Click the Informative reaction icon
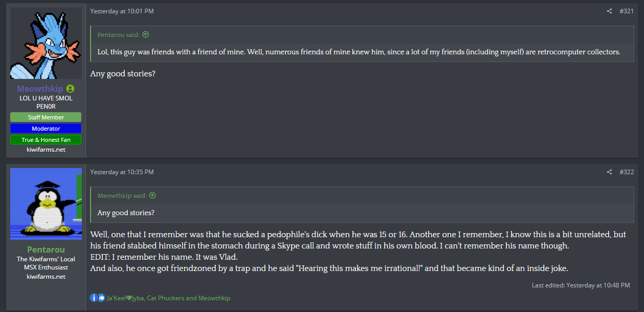644x312 pixels. (x=94, y=298)
